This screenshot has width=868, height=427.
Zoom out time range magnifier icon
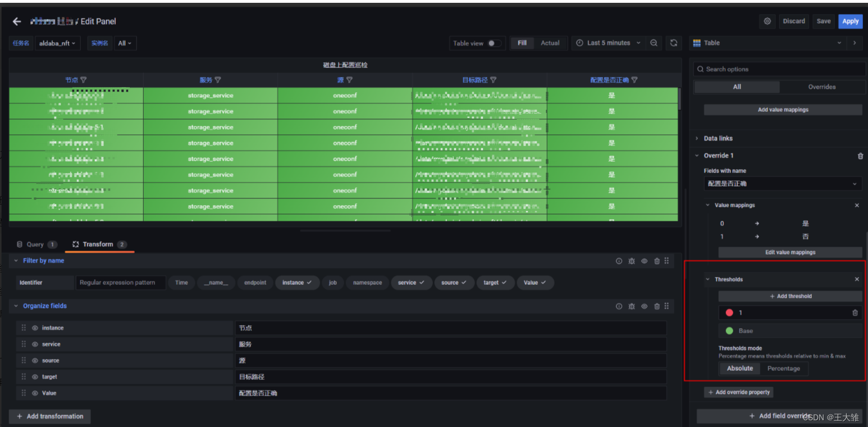coord(654,43)
